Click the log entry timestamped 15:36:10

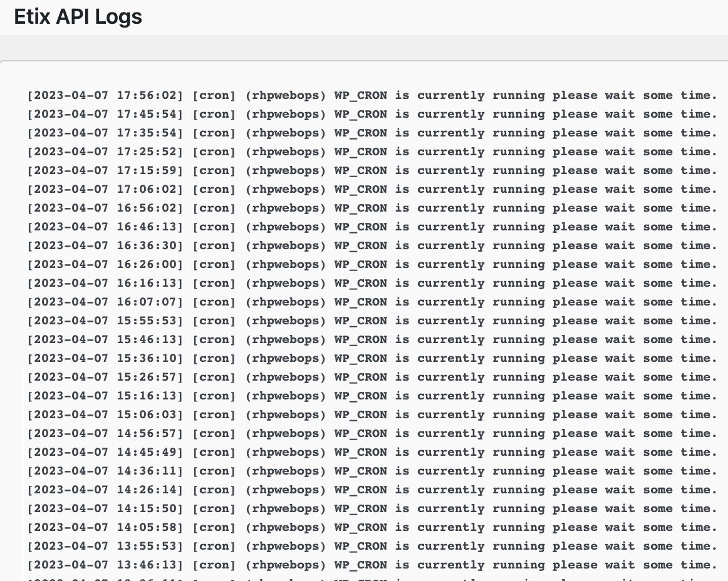tap(372, 359)
